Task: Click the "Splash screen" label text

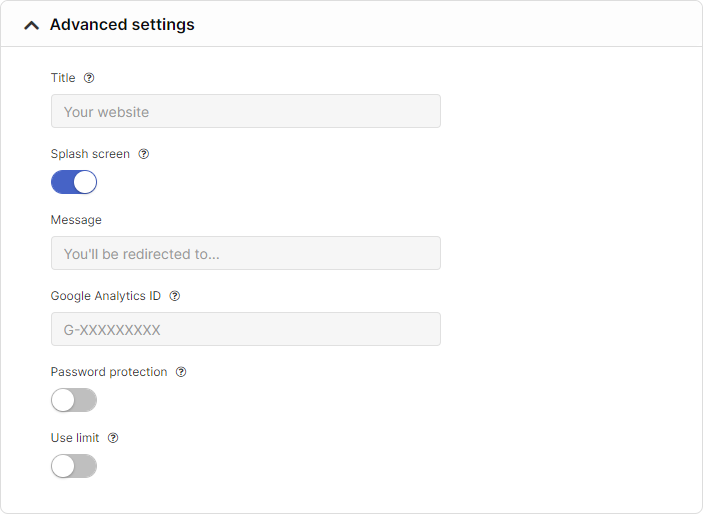Action: 90,154
